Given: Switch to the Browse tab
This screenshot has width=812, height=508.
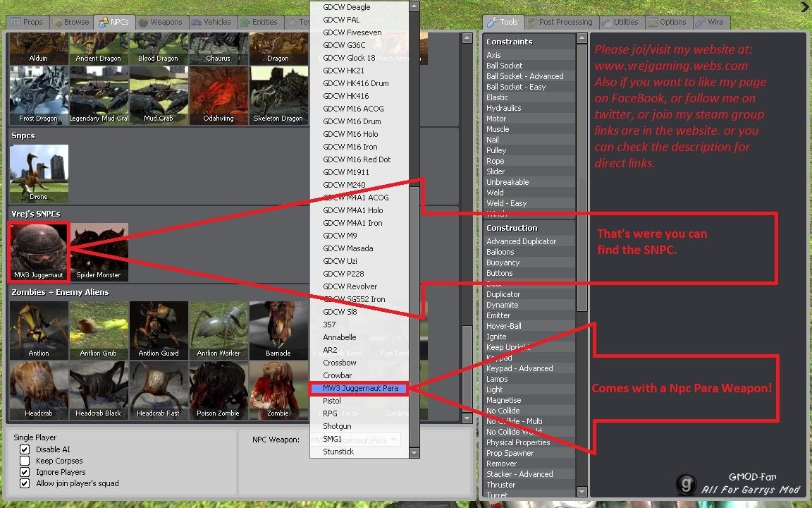Looking at the screenshot, I should tap(71, 23).
